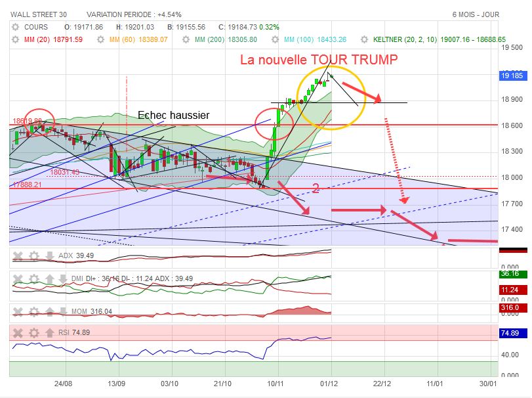Click the 01/12 date on time axis
This screenshot has width=532, height=398.
(x=329, y=384)
